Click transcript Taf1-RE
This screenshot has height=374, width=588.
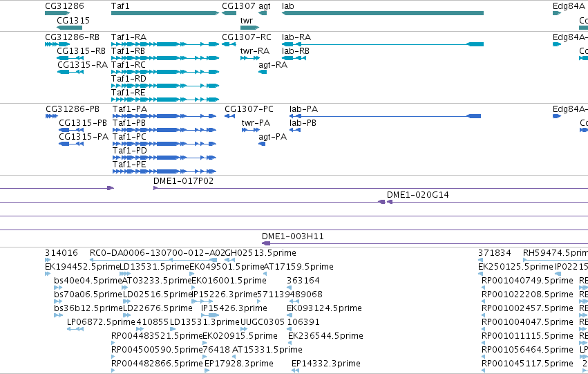tap(165, 100)
